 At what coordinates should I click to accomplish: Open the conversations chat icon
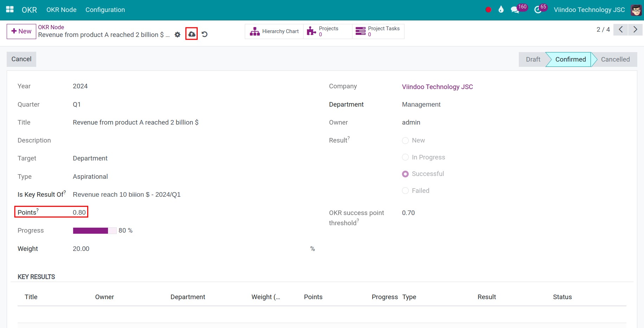[515, 10]
